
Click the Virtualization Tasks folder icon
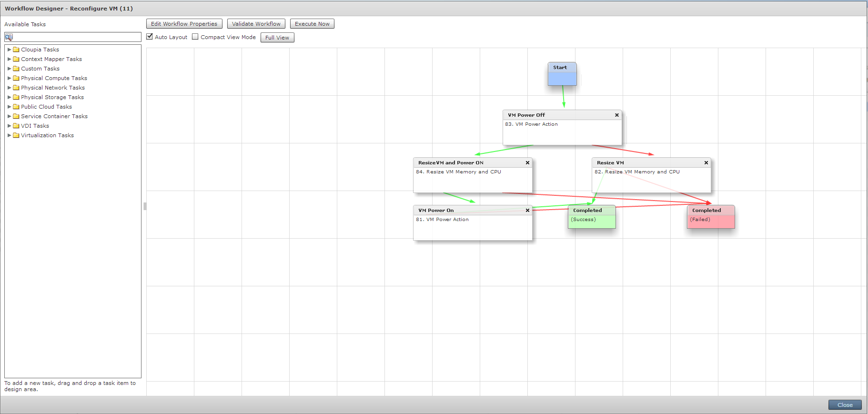pyautogui.click(x=16, y=135)
